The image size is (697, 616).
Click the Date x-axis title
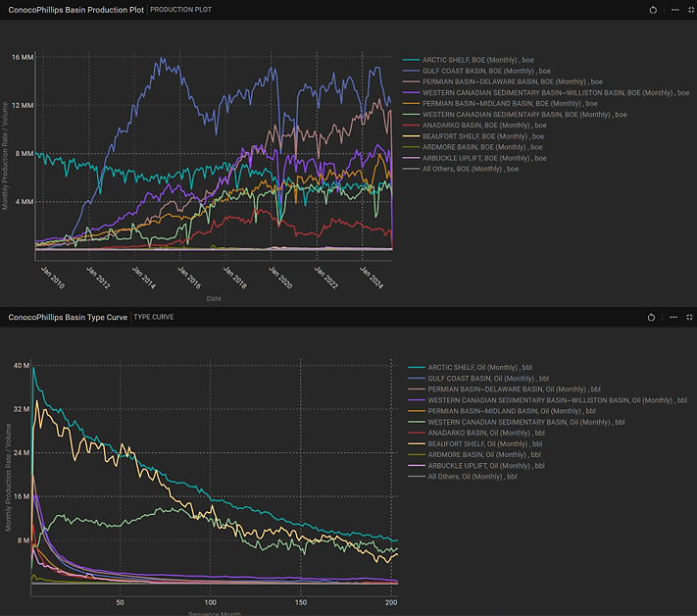coord(214,298)
